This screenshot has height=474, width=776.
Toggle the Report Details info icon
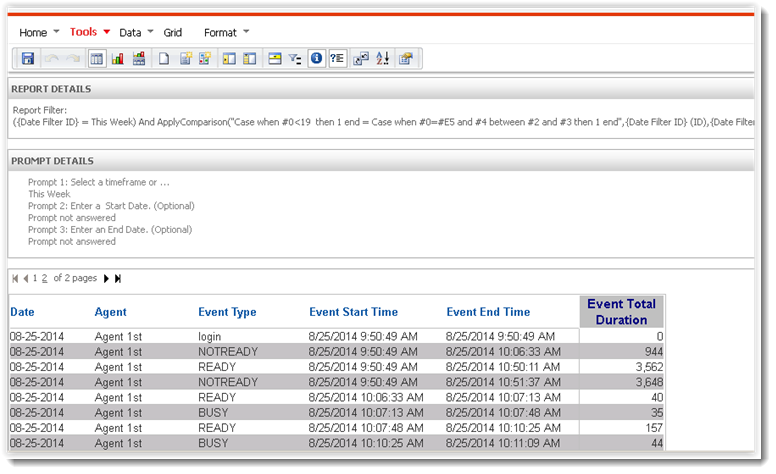[x=316, y=59]
